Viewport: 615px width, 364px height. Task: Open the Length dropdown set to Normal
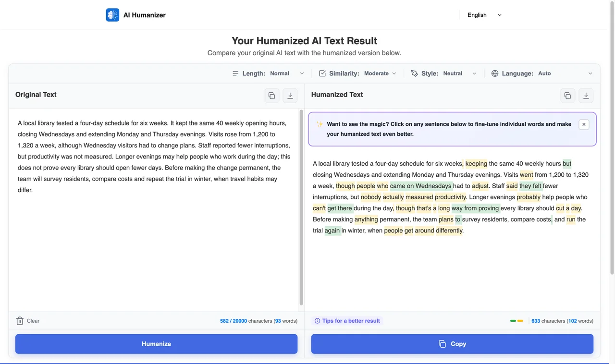click(287, 73)
